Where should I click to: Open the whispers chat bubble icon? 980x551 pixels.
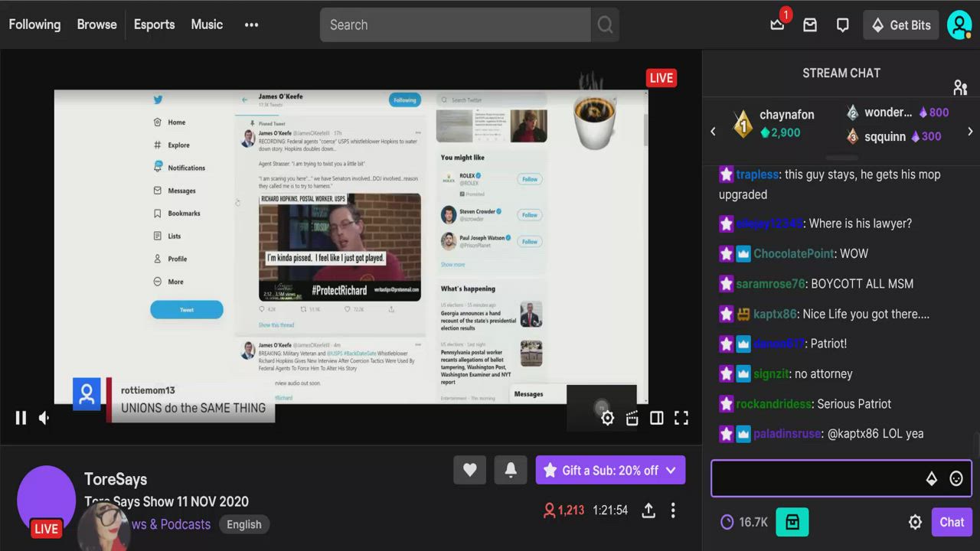843,24
